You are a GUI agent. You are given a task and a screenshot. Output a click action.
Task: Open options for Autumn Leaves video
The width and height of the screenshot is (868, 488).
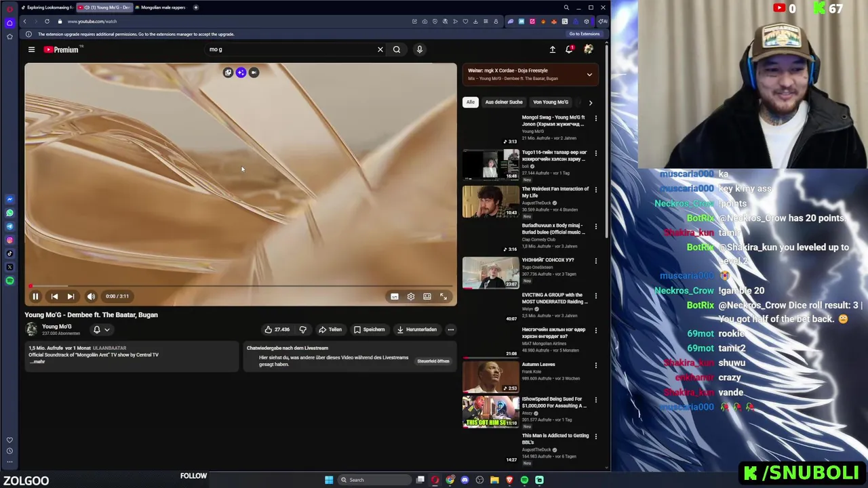click(x=596, y=365)
